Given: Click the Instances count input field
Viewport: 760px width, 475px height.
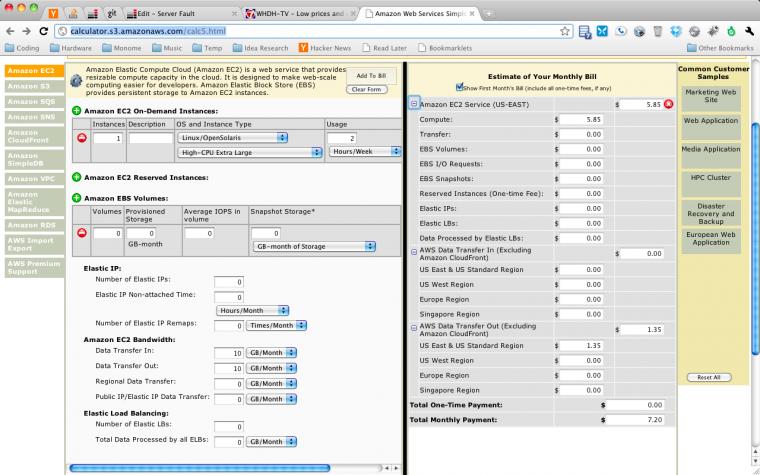Looking at the screenshot, I should (x=107, y=138).
